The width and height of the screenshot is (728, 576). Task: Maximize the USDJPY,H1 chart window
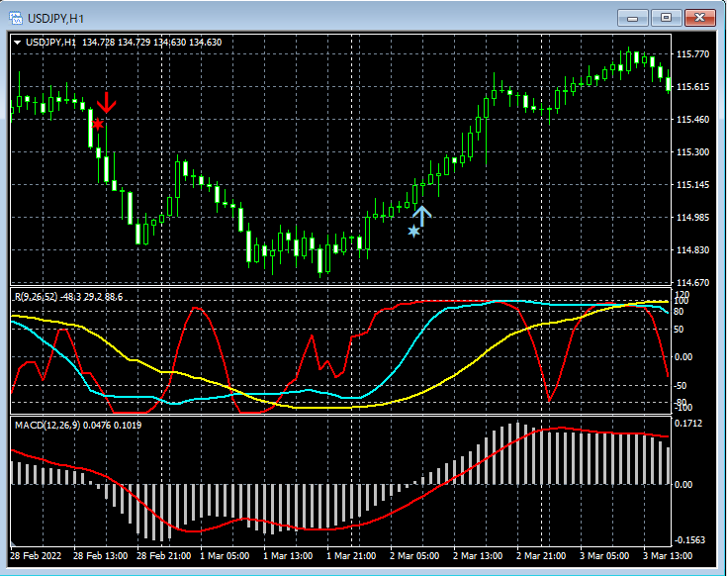pos(666,18)
